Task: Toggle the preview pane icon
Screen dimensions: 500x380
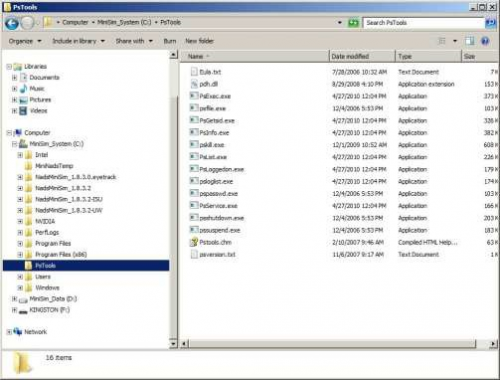Action: (470, 41)
